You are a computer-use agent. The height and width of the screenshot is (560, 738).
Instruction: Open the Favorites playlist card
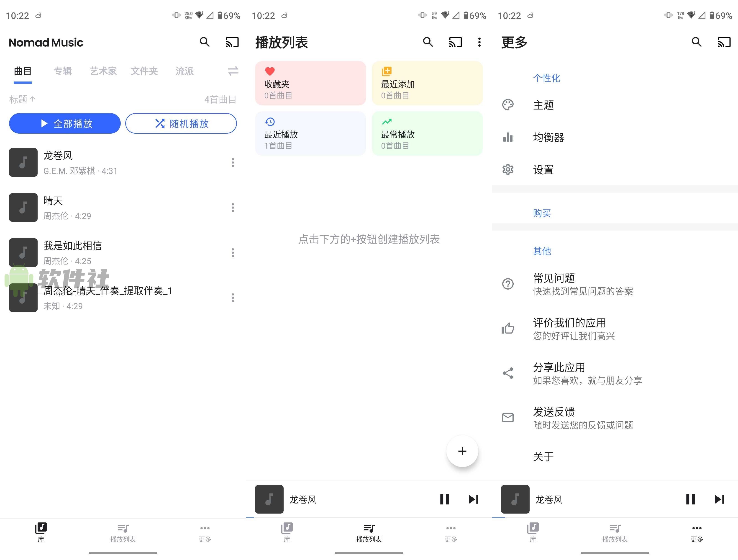310,83
